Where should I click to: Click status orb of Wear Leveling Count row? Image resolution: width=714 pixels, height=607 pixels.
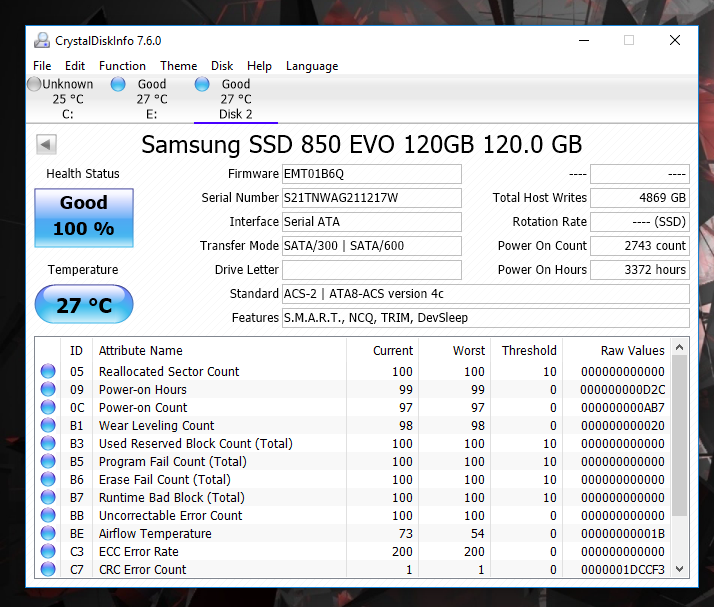click(x=48, y=425)
